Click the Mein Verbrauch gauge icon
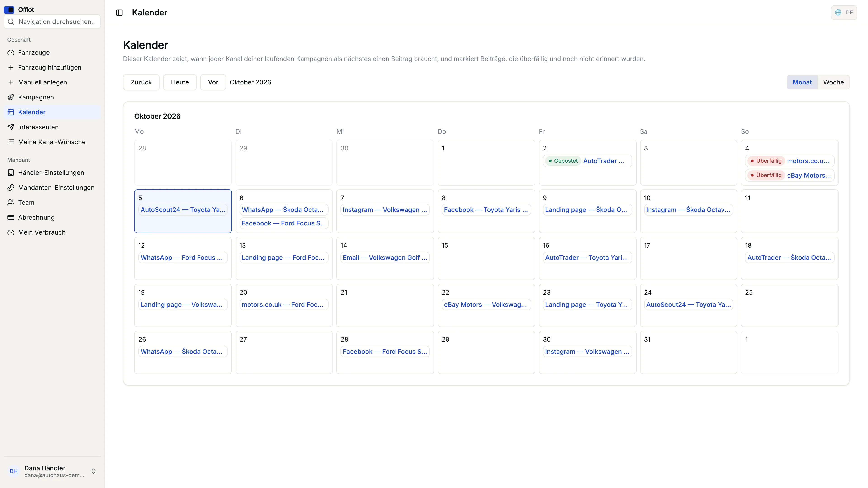The height and width of the screenshot is (488, 868). [11, 232]
